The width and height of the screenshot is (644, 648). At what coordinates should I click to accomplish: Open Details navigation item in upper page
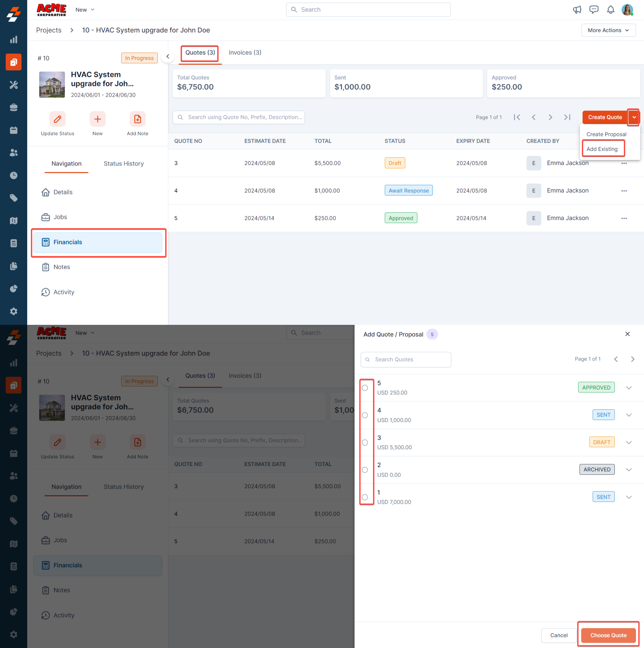tap(57, 192)
